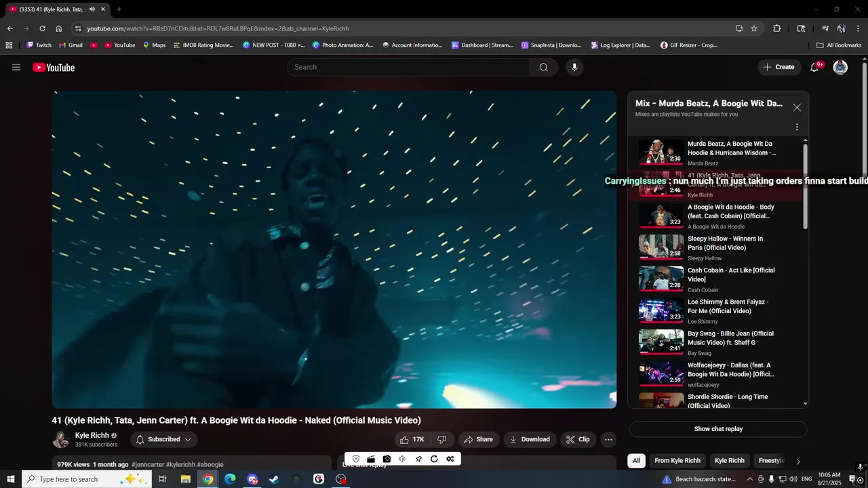View site information in address bar
Screen dimensions: 868x488
[78, 28]
